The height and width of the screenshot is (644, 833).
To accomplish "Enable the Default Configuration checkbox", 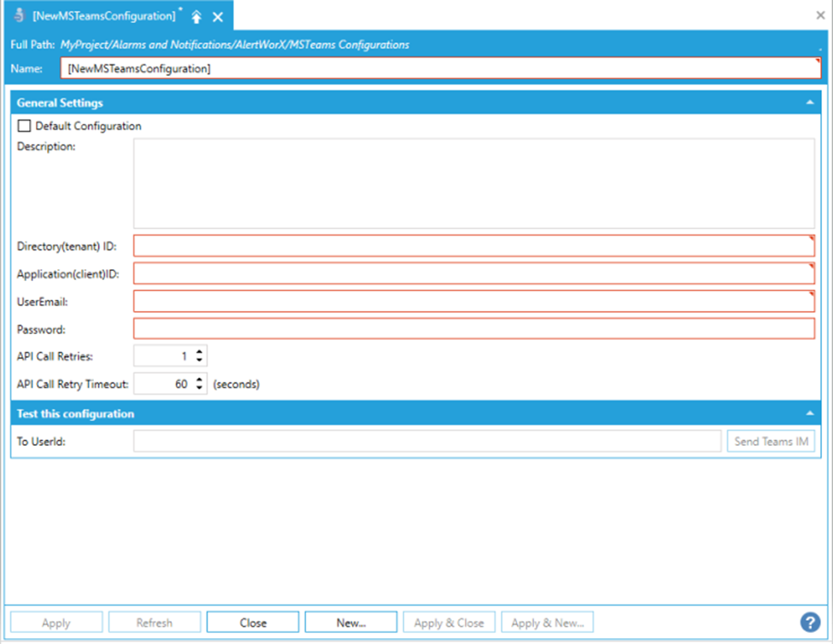I will click(25, 126).
